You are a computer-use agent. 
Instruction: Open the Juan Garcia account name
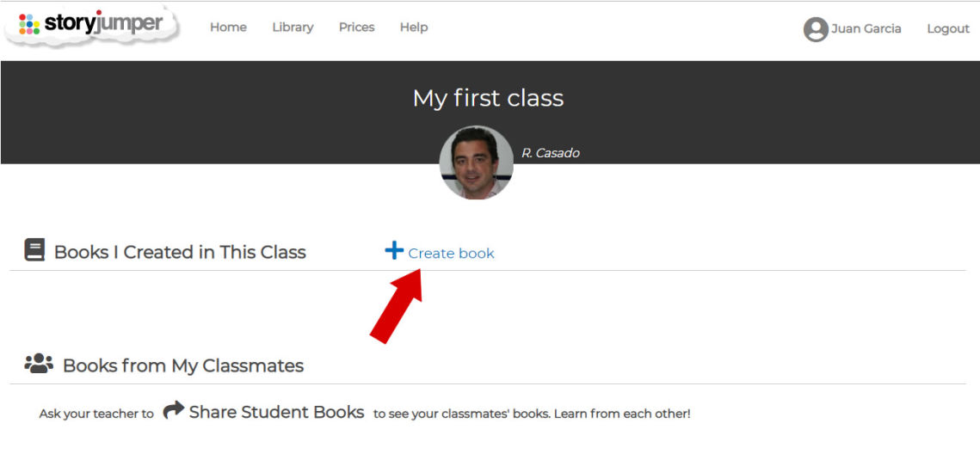[866, 29]
